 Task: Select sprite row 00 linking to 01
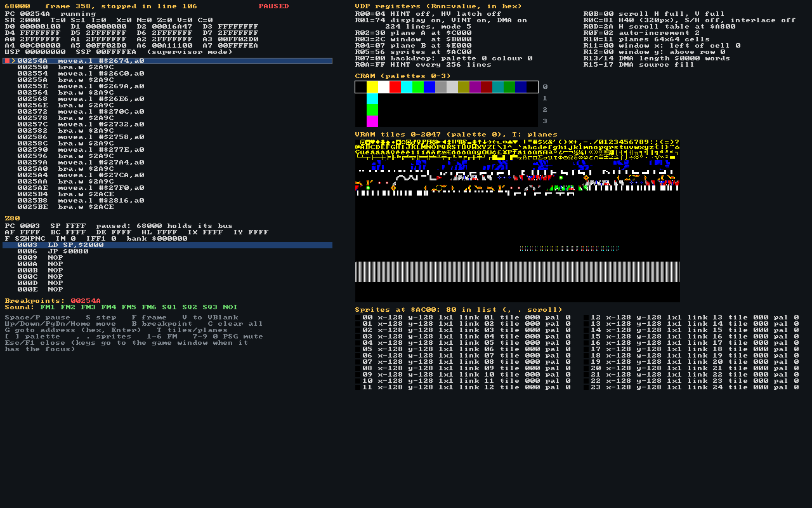pyautogui.click(x=464, y=317)
